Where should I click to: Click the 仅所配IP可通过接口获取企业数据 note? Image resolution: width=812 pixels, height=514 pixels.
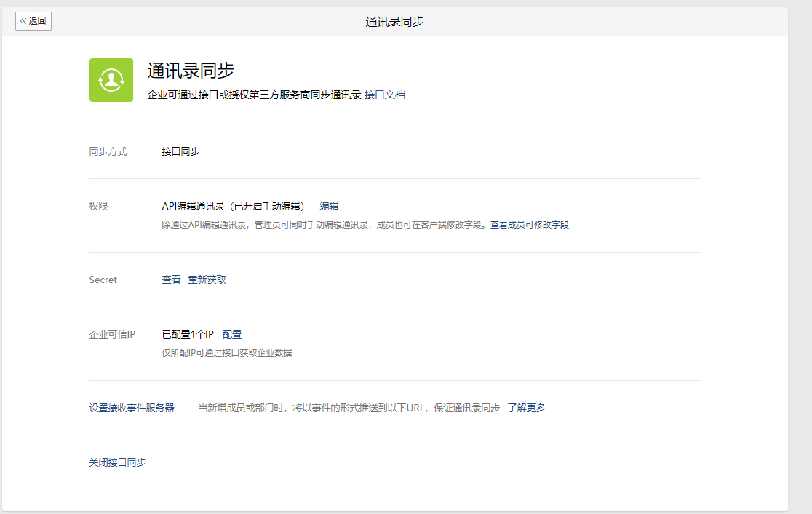point(227,353)
